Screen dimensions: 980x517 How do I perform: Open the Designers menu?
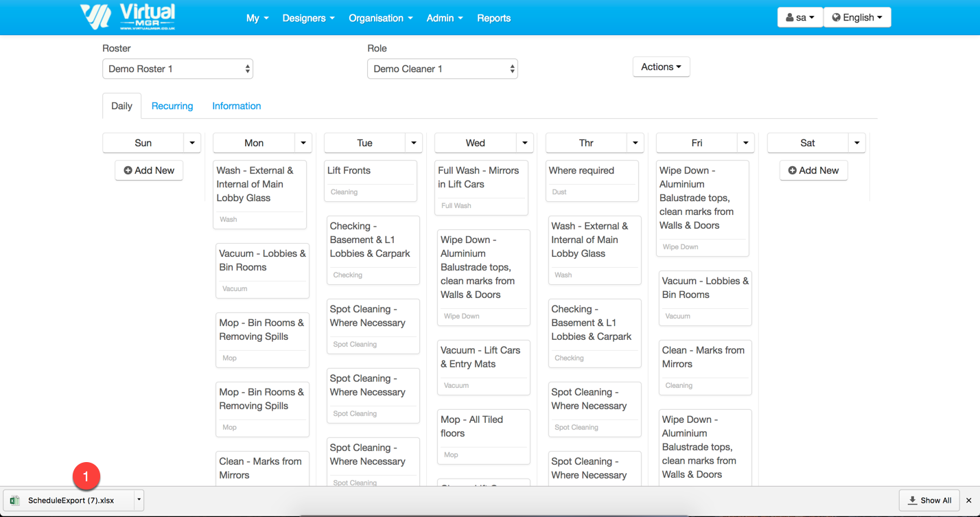tap(308, 18)
